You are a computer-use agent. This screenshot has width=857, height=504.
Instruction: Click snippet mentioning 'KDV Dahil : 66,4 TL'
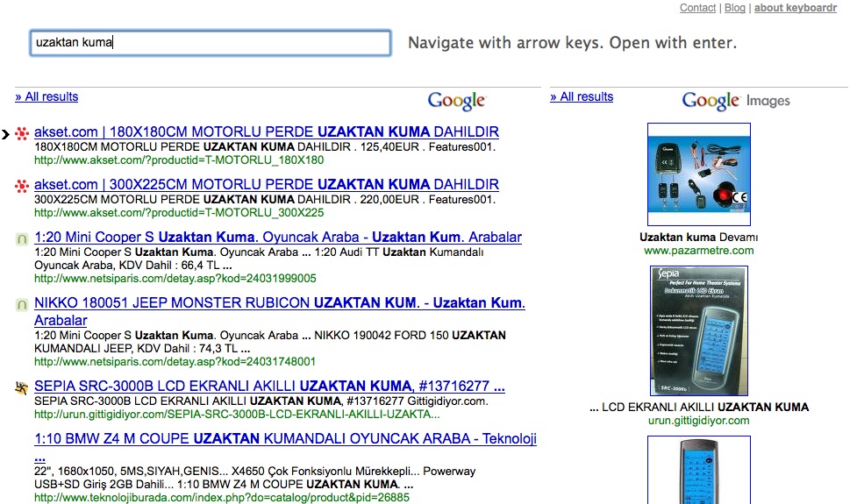click(259, 259)
